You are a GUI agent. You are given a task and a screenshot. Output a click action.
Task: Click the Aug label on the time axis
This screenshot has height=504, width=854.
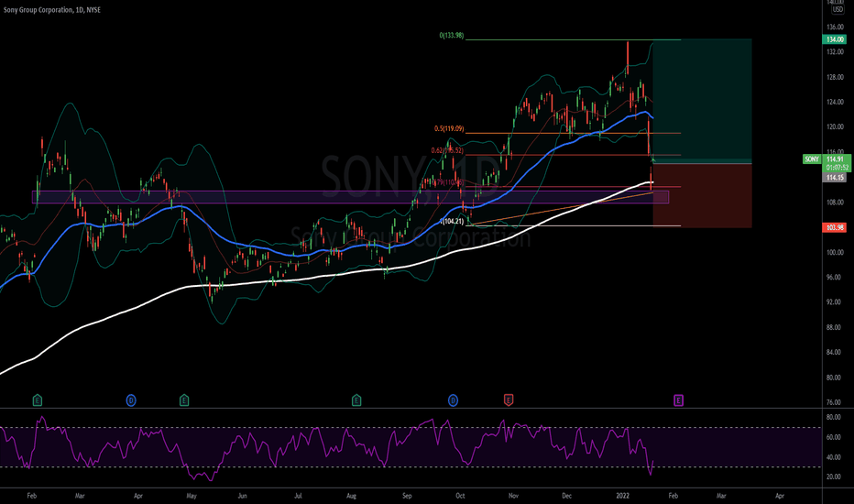click(x=351, y=496)
